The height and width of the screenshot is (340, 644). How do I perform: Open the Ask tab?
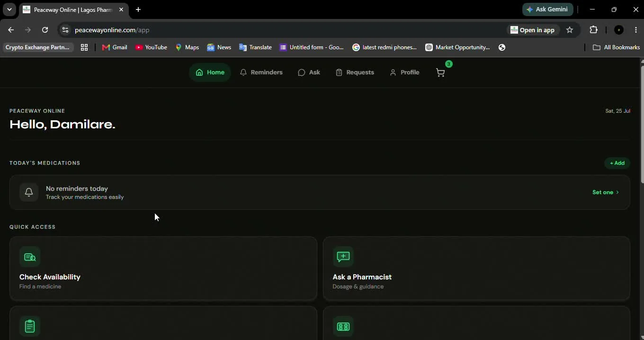[309, 72]
